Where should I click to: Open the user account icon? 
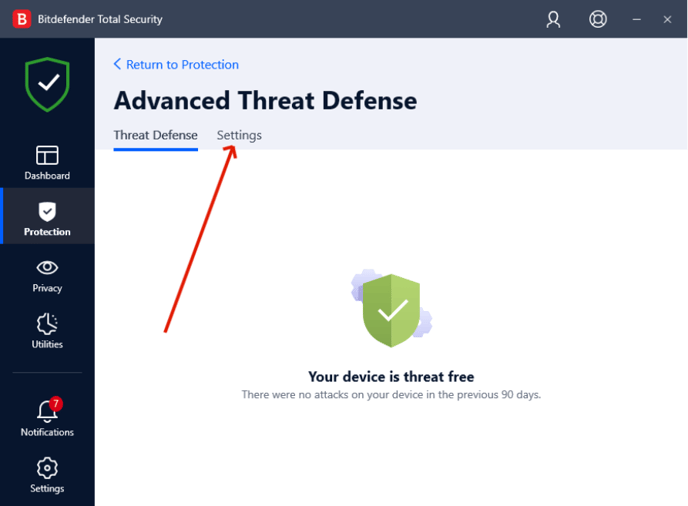pos(553,19)
